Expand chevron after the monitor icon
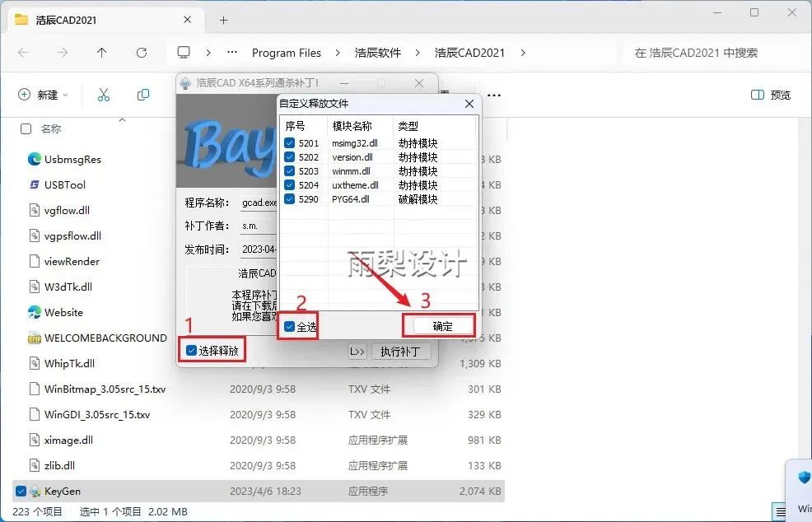812x522 pixels. (208, 53)
